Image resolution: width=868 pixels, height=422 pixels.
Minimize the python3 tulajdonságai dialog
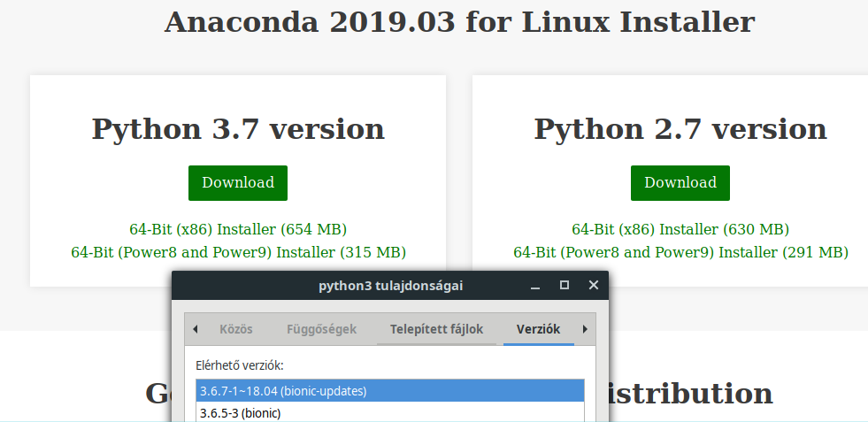pyautogui.click(x=535, y=286)
